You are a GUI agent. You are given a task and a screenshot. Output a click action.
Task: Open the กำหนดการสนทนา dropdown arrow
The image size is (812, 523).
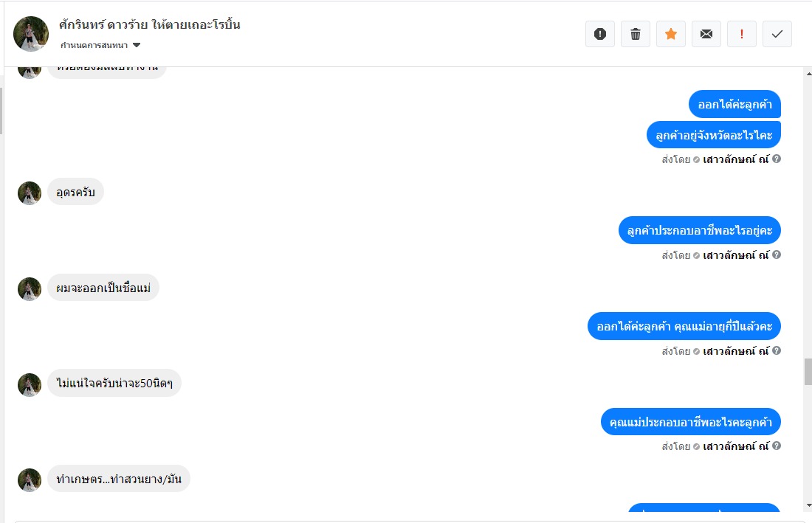click(137, 45)
